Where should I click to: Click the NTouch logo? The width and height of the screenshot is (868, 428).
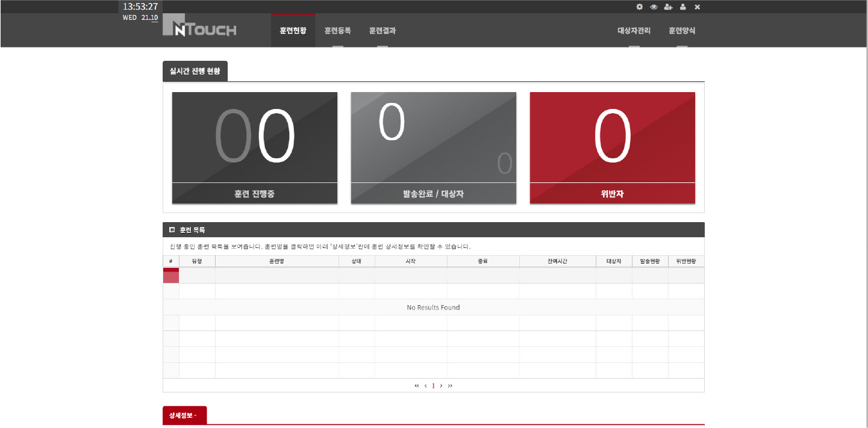click(199, 29)
